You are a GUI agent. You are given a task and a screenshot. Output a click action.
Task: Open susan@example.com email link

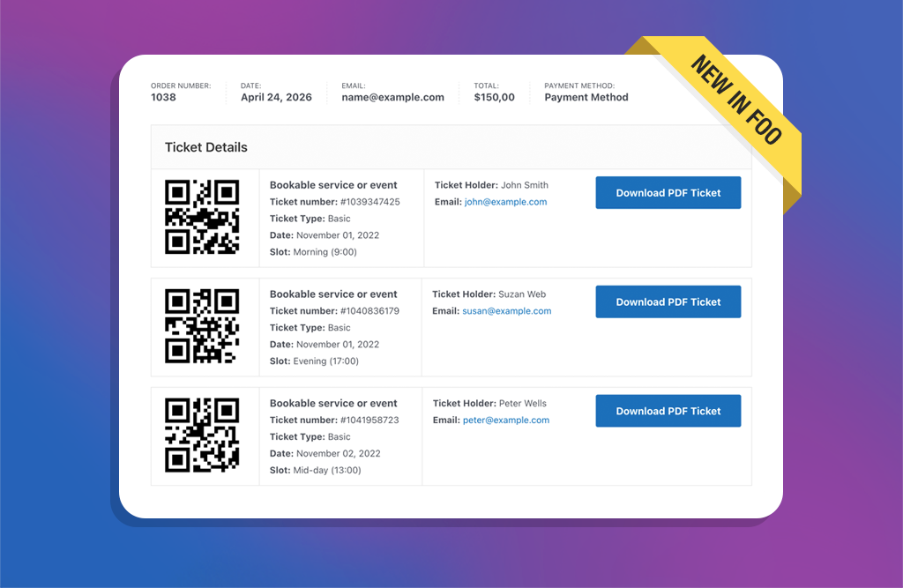tap(507, 311)
